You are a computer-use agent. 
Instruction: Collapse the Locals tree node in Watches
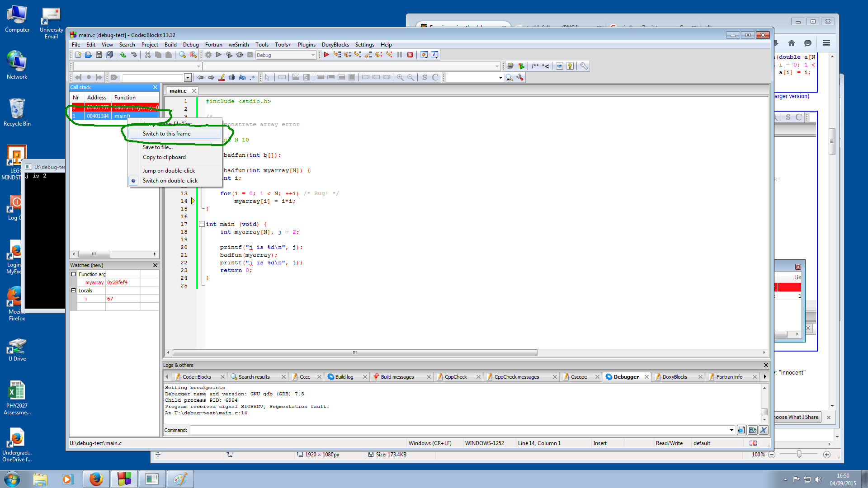pos(73,291)
